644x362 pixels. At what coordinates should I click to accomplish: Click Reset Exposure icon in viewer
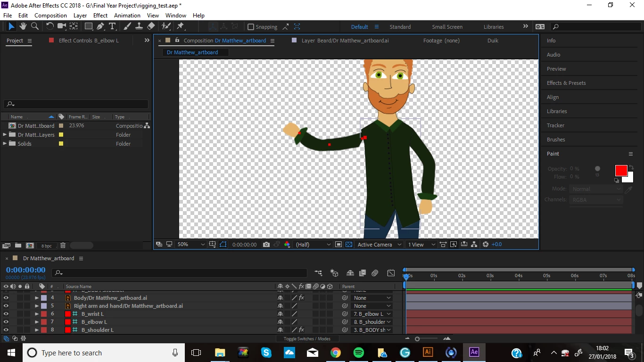pyautogui.click(x=486, y=245)
